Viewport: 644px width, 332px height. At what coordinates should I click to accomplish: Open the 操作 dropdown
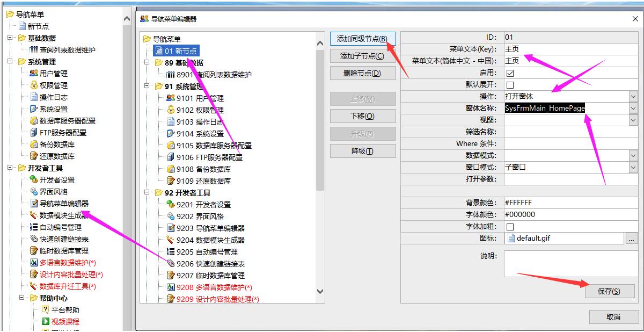coord(633,97)
